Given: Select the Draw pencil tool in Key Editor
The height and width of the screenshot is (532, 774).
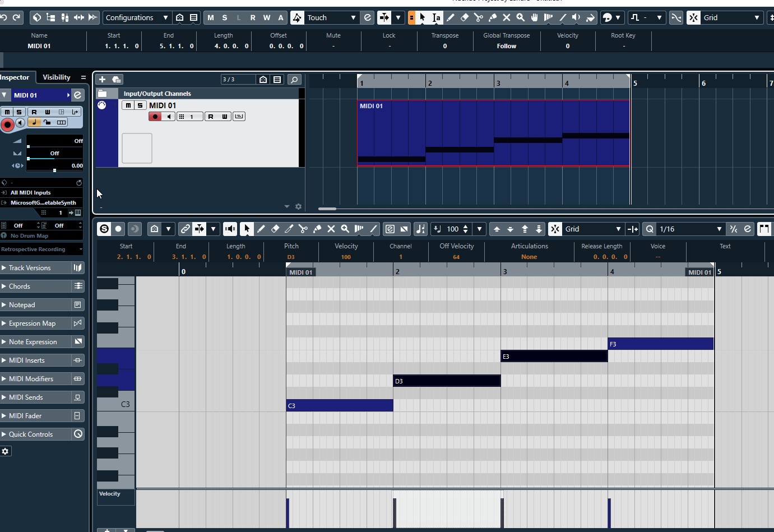Looking at the screenshot, I should click(x=261, y=229).
